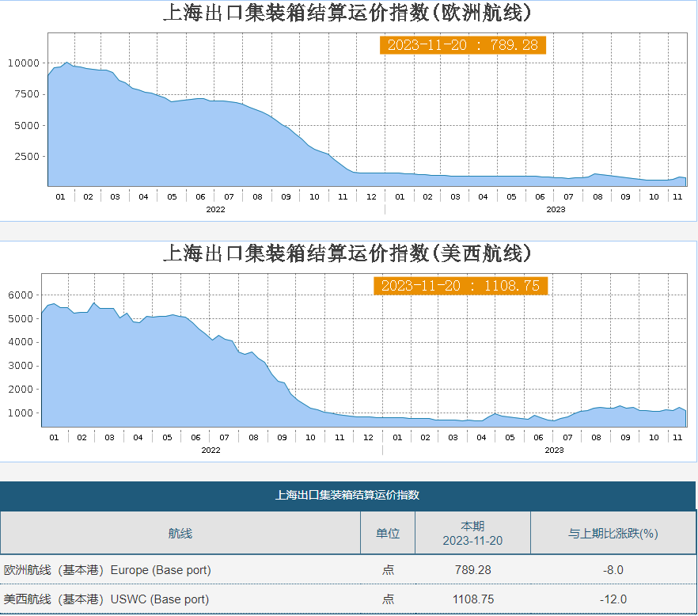Click the 2022 year label under USWC chart
The image size is (698, 616).
(211, 450)
